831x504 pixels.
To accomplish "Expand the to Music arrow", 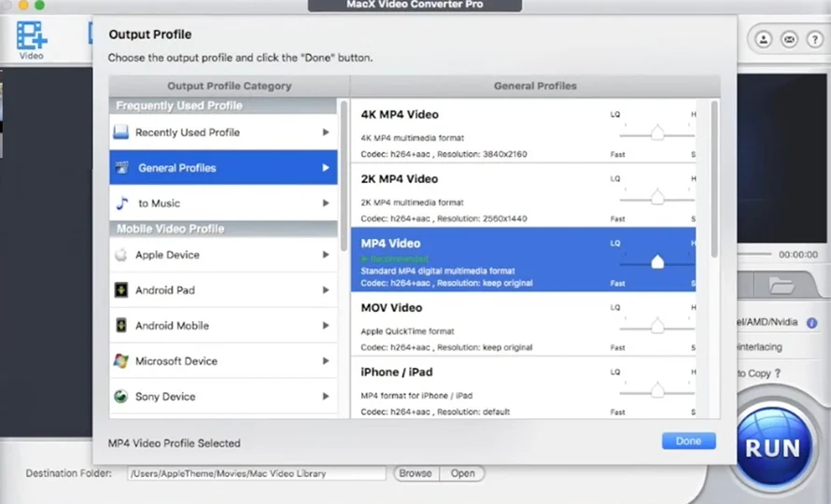I will tap(326, 203).
